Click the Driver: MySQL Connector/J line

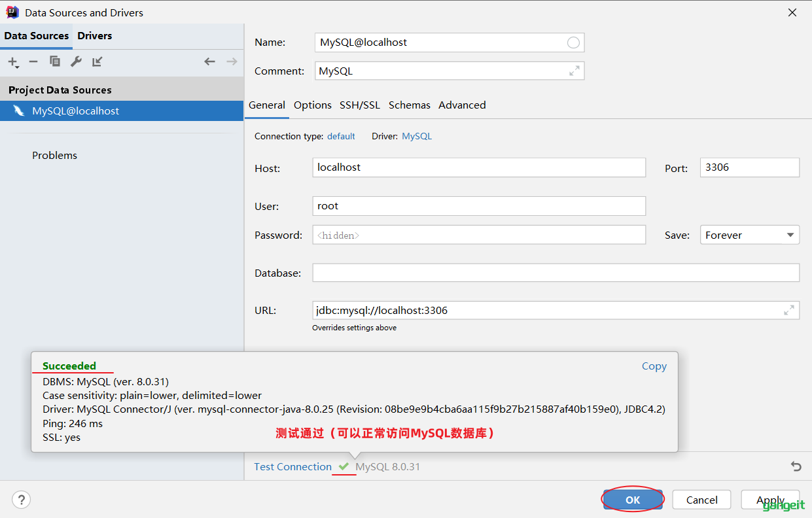click(353, 409)
